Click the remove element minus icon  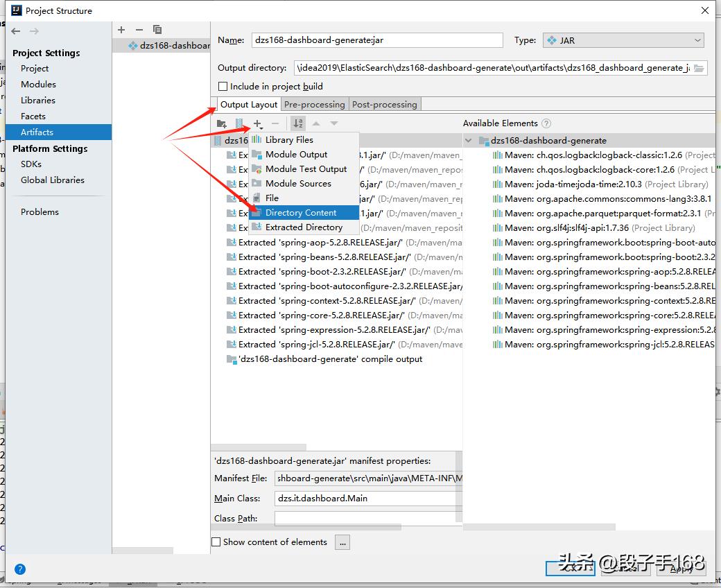275,123
